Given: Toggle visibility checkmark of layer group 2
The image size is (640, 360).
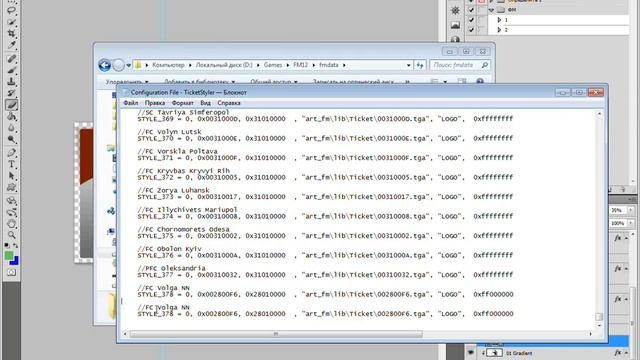Looking at the screenshot, I should click(x=471, y=30).
